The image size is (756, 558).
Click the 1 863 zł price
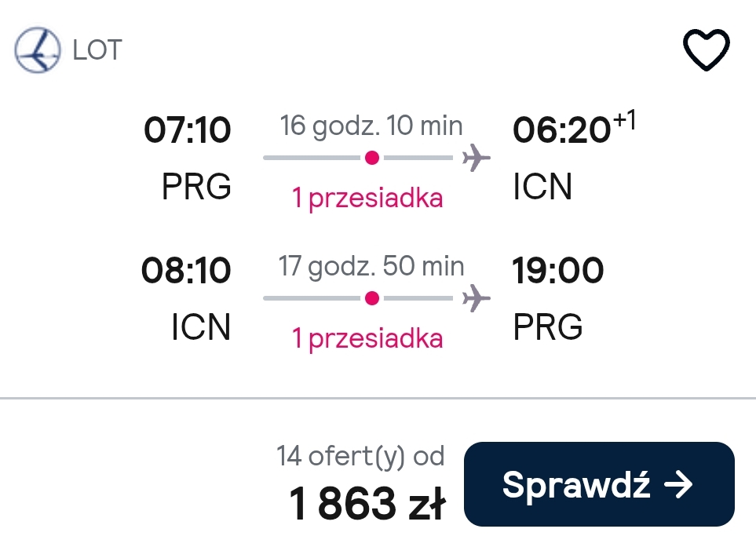(x=367, y=504)
